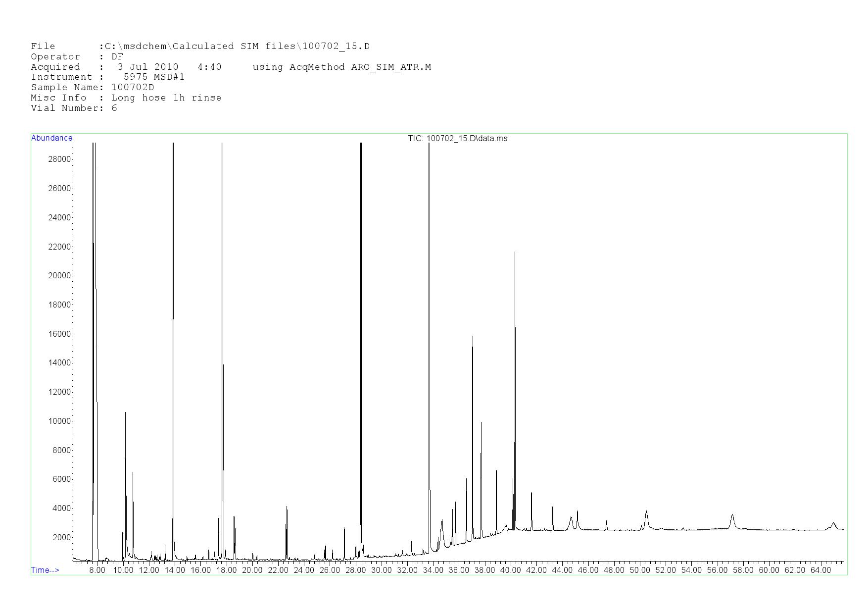Select the file path line in header

[x=200, y=47]
